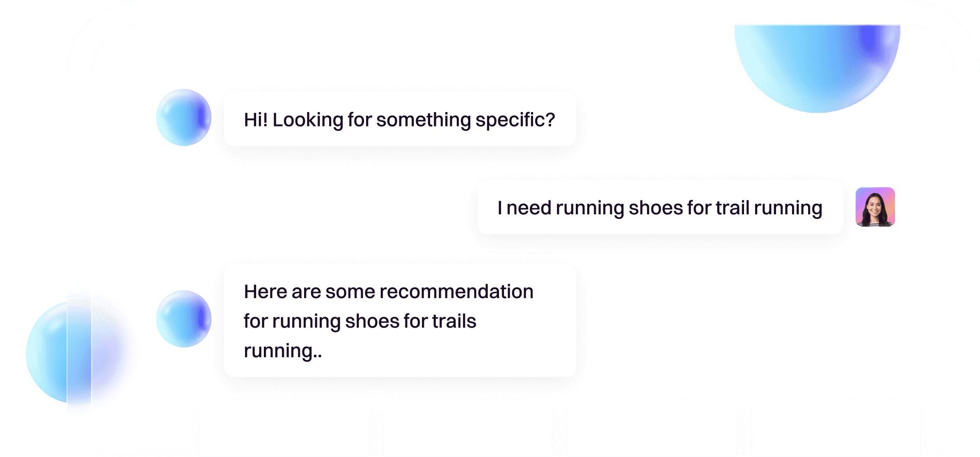Click "running.." on the reply's last line
This screenshot has width=980, height=457.
(283, 351)
